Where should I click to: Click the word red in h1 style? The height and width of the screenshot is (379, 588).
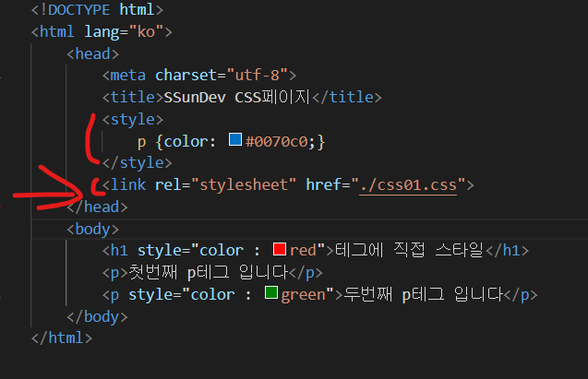point(304,250)
